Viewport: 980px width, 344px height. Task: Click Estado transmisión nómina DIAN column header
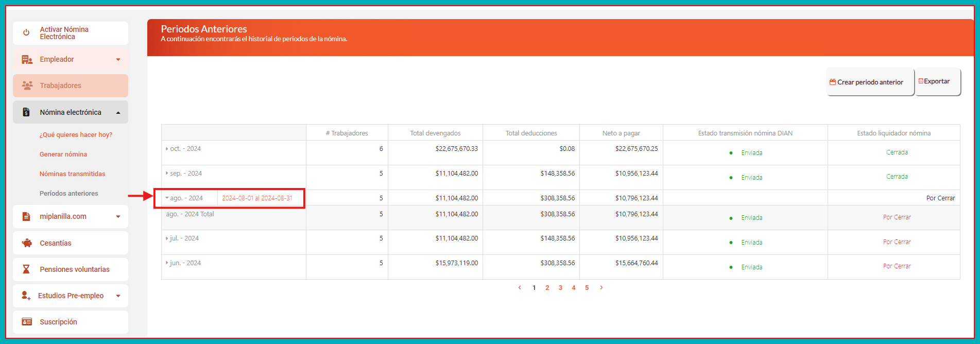click(745, 133)
